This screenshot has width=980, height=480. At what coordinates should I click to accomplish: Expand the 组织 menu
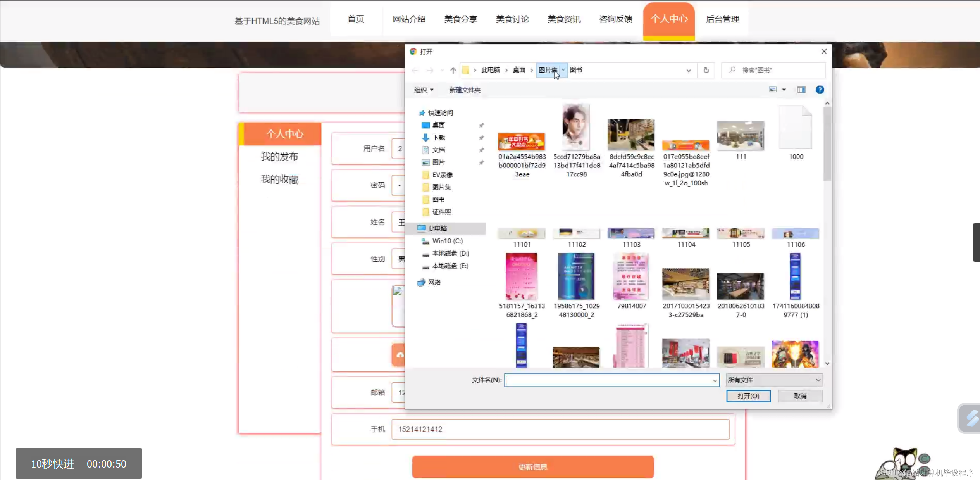pyautogui.click(x=424, y=90)
